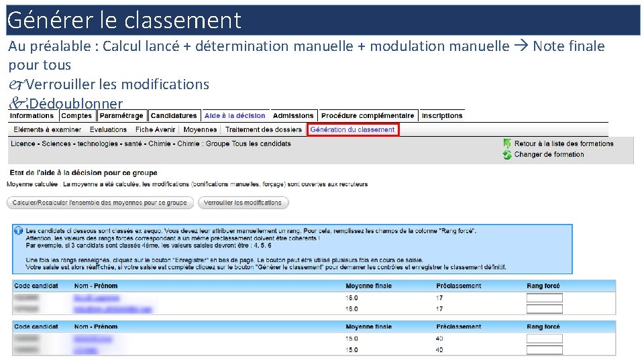Switch to the Paramétrage tab
This screenshot has height=362, width=644.
point(121,116)
